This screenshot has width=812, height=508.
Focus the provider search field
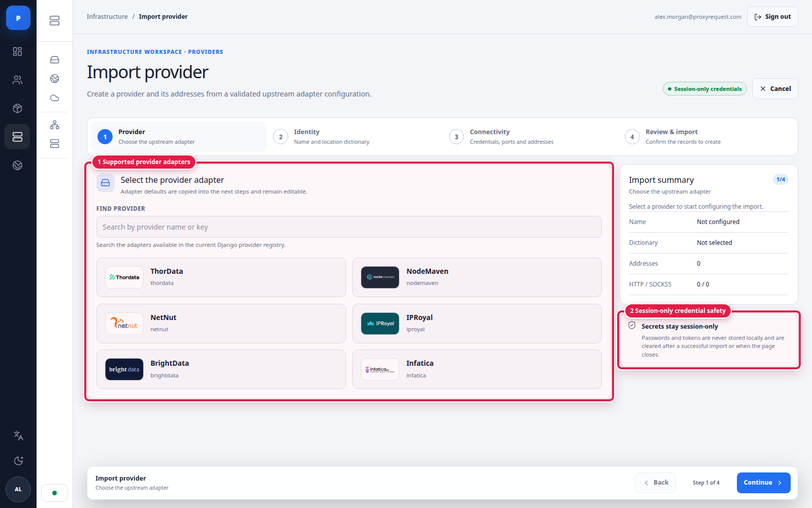click(349, 227)
